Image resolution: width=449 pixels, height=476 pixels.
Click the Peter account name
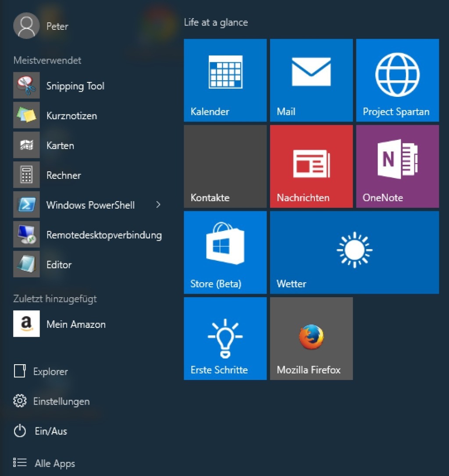pyautogui.click(x=57, y=26)
